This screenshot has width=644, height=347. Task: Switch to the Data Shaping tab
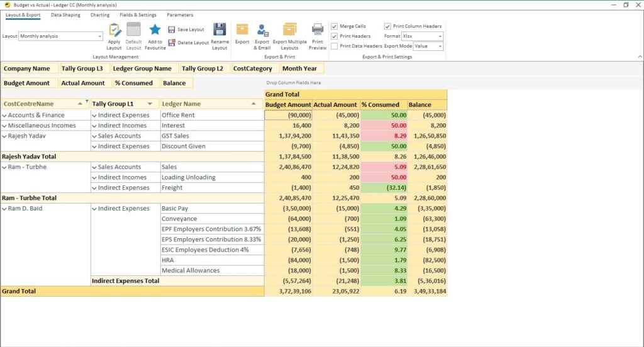65,15
